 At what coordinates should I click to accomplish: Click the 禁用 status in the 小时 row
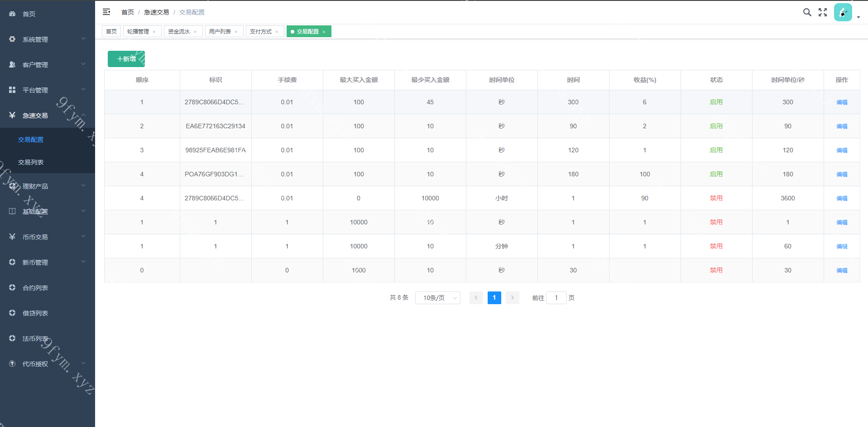click(716, 198)
